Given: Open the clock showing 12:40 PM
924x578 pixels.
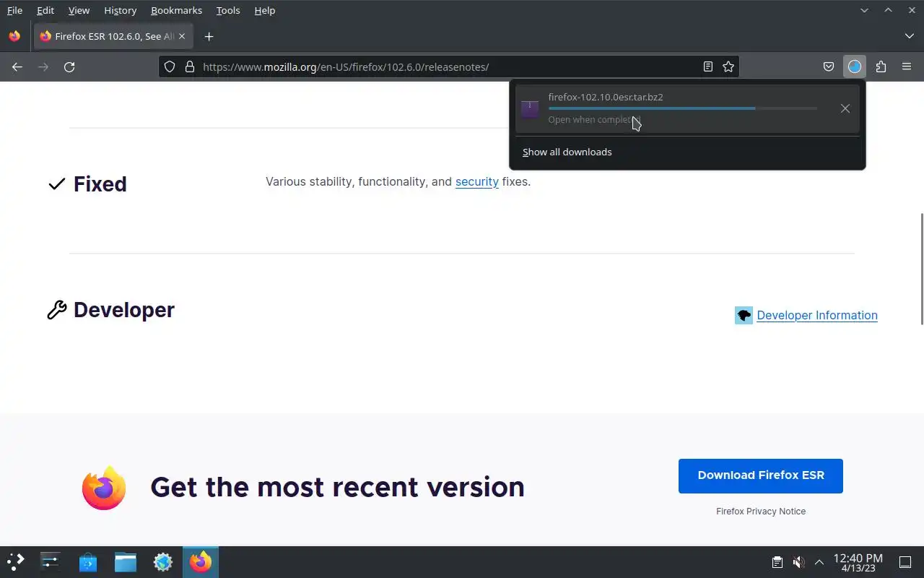Looking at the screenshot, I should tap(858, 562).
